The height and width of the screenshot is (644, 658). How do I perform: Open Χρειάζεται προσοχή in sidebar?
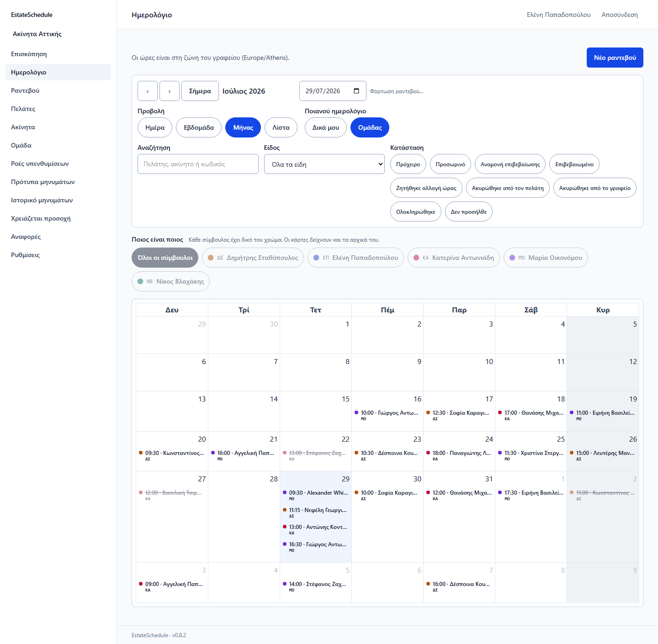(x=58, y=218)
